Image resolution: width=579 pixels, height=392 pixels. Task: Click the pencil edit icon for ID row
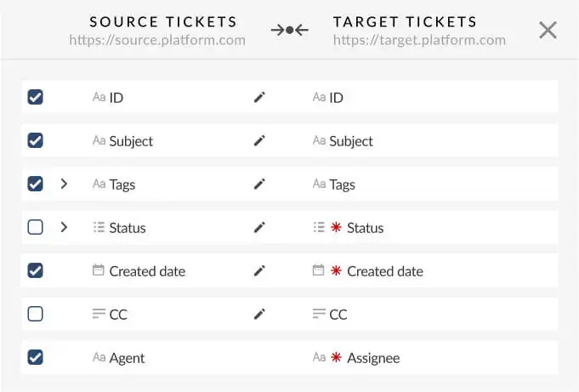pos(259,98)
